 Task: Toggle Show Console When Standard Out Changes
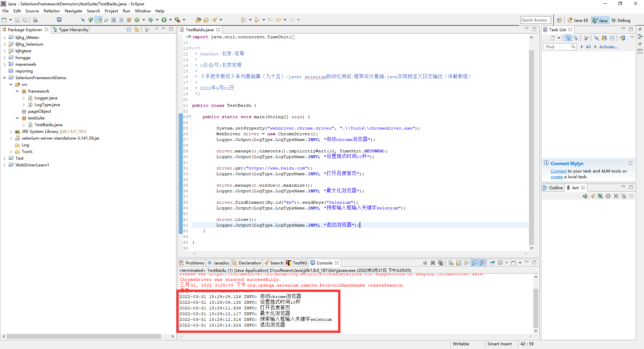(x=474, y=263)
